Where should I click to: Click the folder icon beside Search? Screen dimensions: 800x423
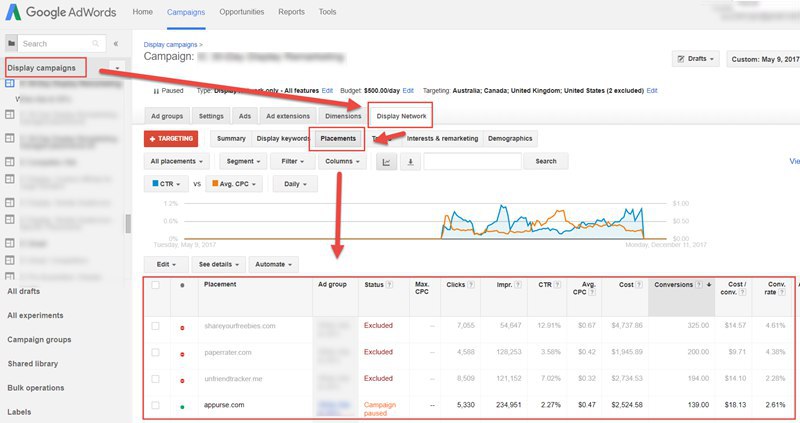coord(12,44)
